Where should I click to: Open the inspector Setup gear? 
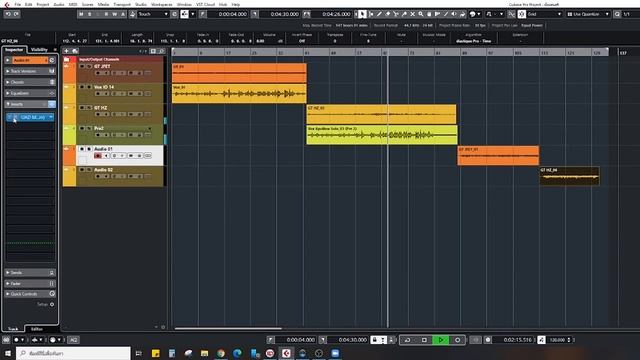[52, 304]
